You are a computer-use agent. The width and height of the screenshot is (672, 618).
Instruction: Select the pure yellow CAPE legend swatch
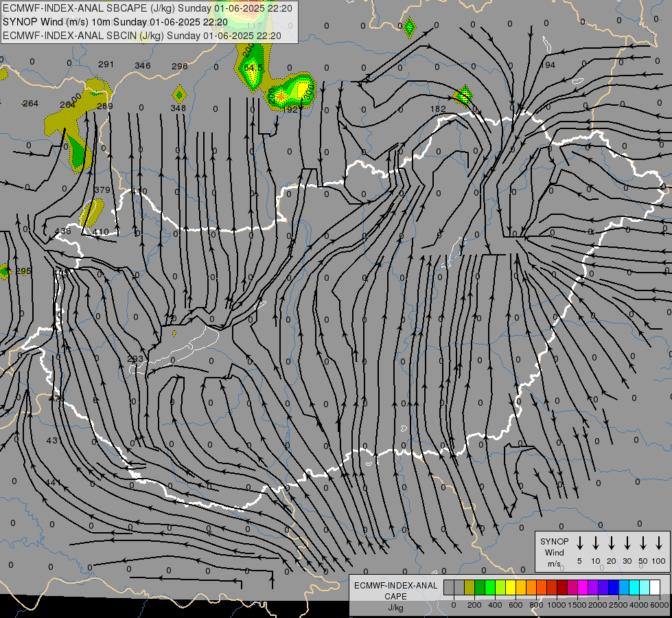(x=511, y=587)
